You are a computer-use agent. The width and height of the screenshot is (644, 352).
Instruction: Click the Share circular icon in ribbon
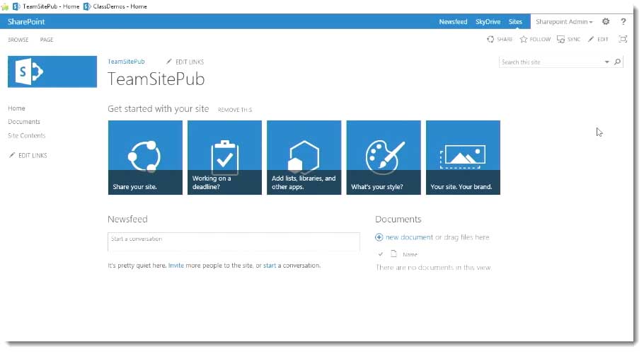tap(490, 39)
